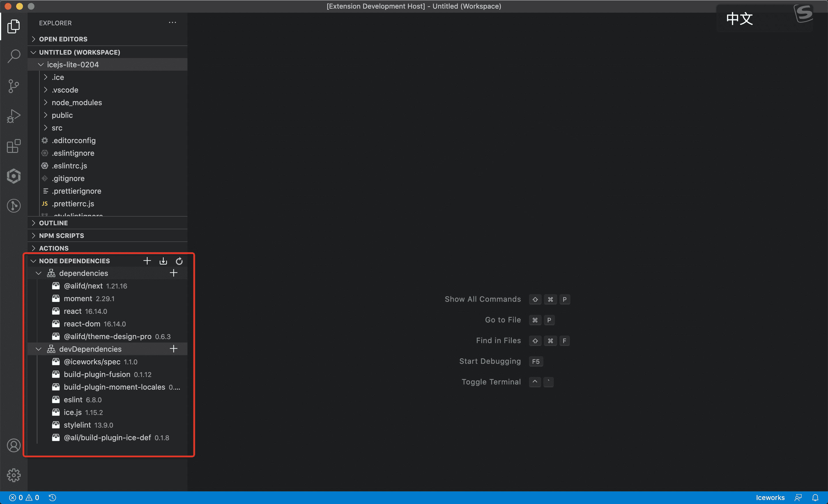Collapse the dependencies group
This screenshot has height=504, width=828.
tap(108, 273)
